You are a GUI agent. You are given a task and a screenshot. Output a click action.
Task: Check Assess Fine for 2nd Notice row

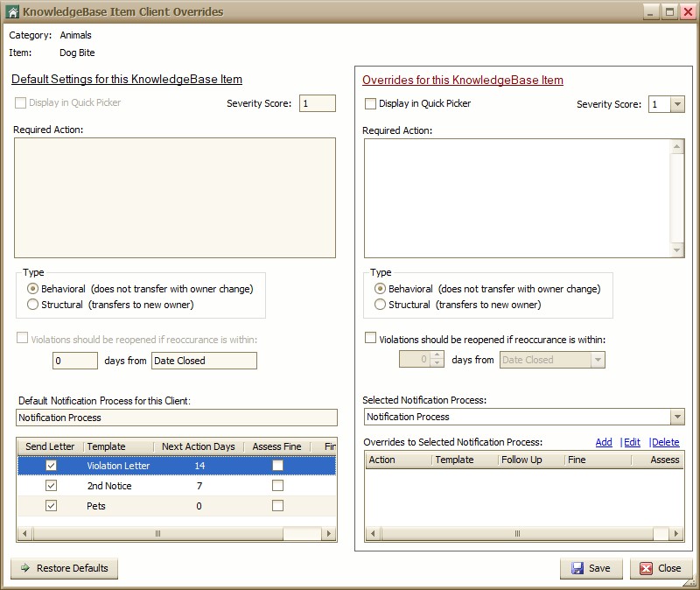[x=277, y=486]
